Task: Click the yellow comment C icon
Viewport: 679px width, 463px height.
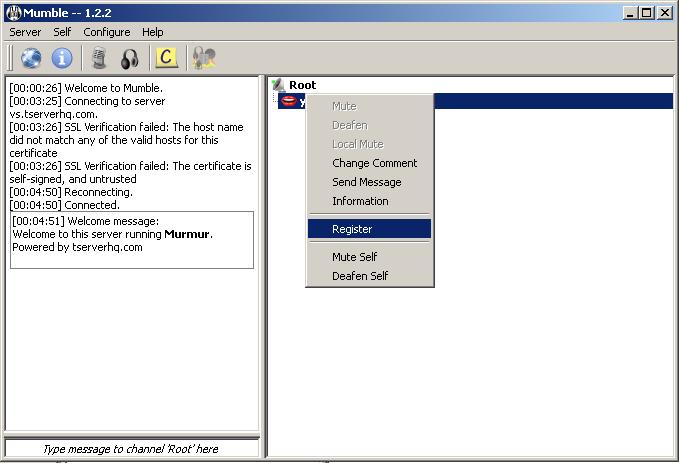Action: pos(166,57)
